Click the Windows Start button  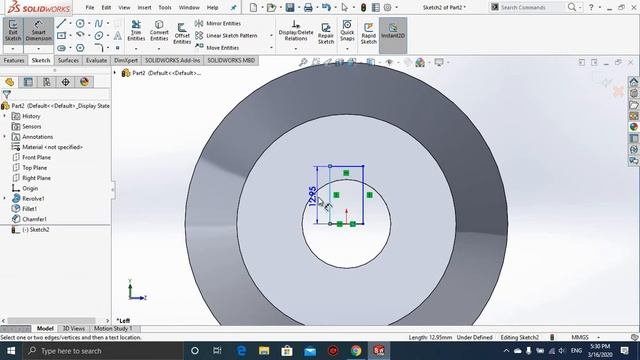point(11,351)
